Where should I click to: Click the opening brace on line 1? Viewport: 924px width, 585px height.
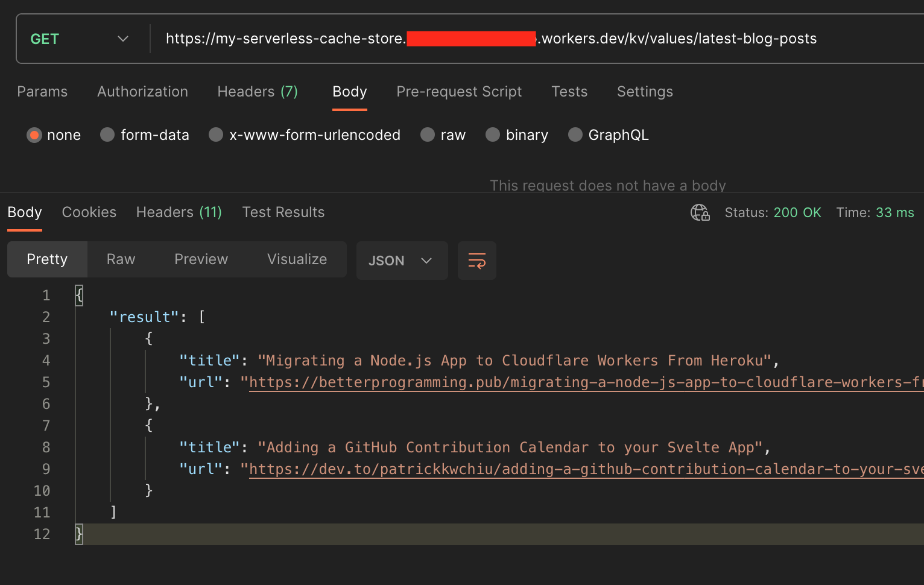[79, 296]
